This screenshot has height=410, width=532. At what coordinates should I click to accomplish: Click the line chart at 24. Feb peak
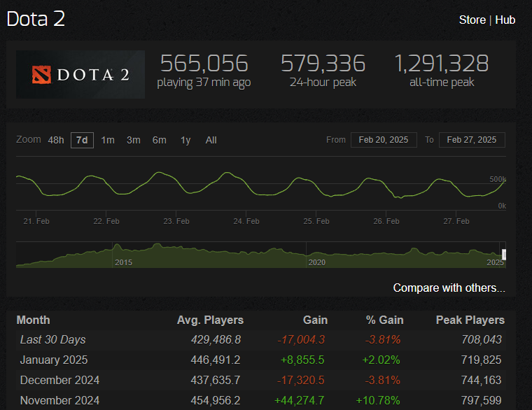point(225,173)
